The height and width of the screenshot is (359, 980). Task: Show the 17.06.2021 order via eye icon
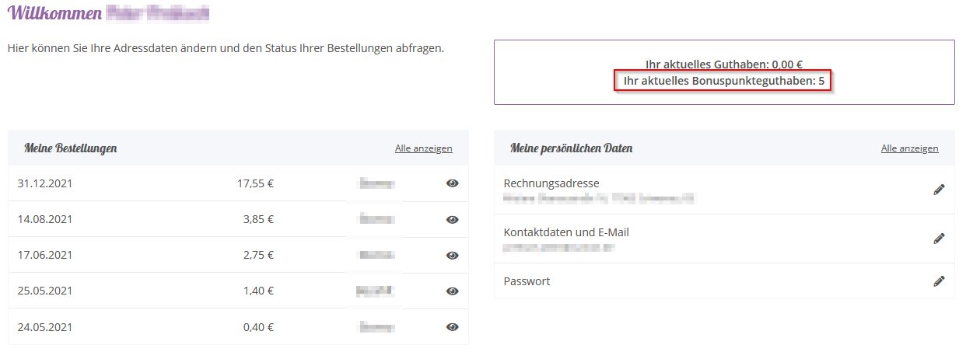452,255
